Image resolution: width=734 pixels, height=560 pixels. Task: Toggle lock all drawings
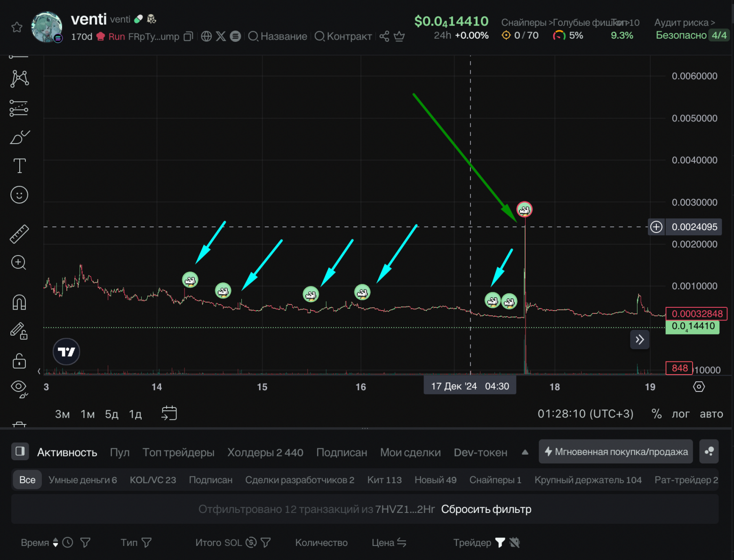click(x=19, y=361)
